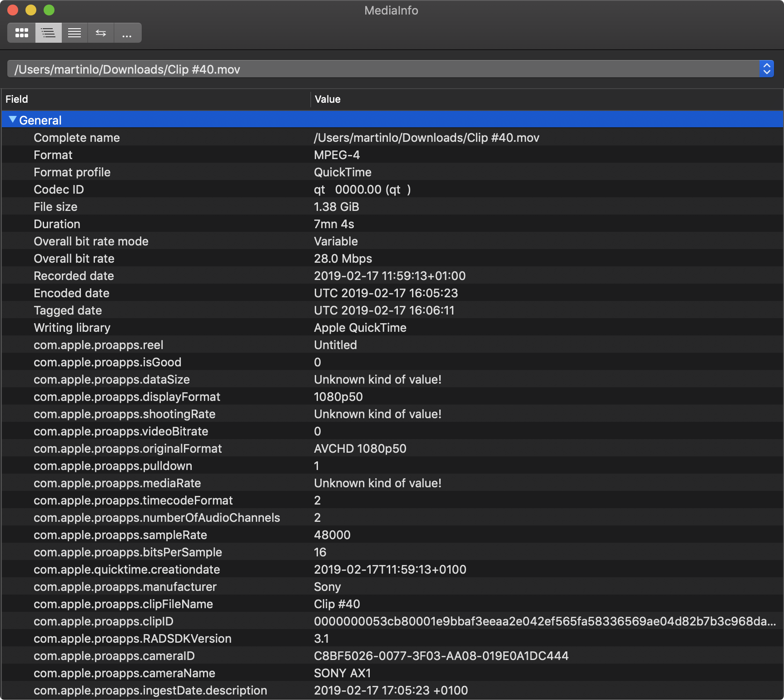This screenshot has width=784, height=700.
Task: Click the Value column header
Action: (327, 99)
